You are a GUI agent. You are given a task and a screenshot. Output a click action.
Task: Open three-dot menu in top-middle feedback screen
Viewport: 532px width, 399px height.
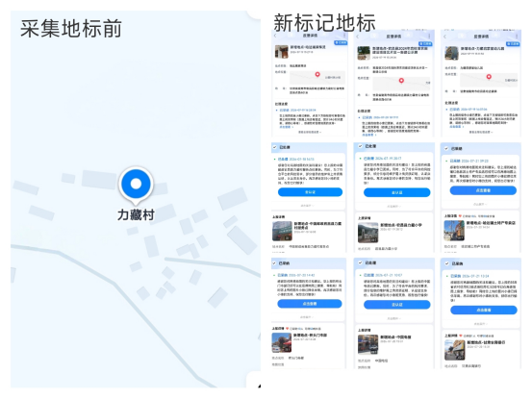point(429,36)
